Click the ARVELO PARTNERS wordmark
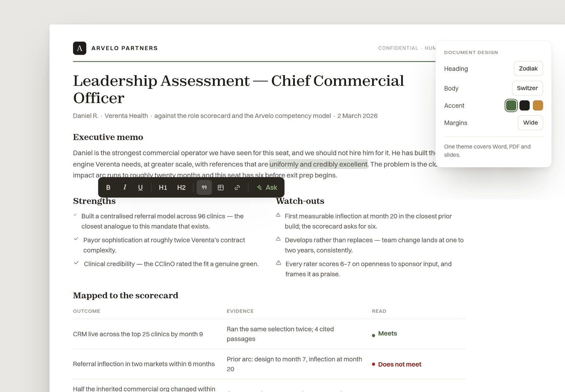 pos(125,48)
